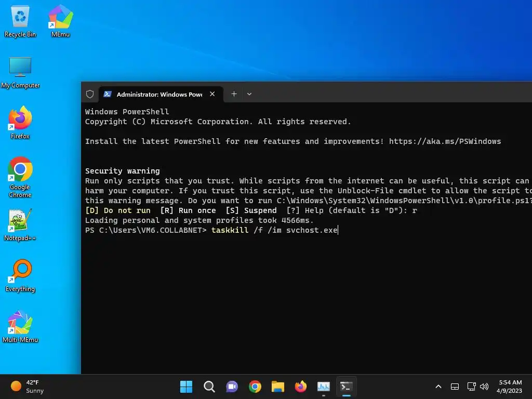Click the Terminal taskbar icon

coord(347,387)
